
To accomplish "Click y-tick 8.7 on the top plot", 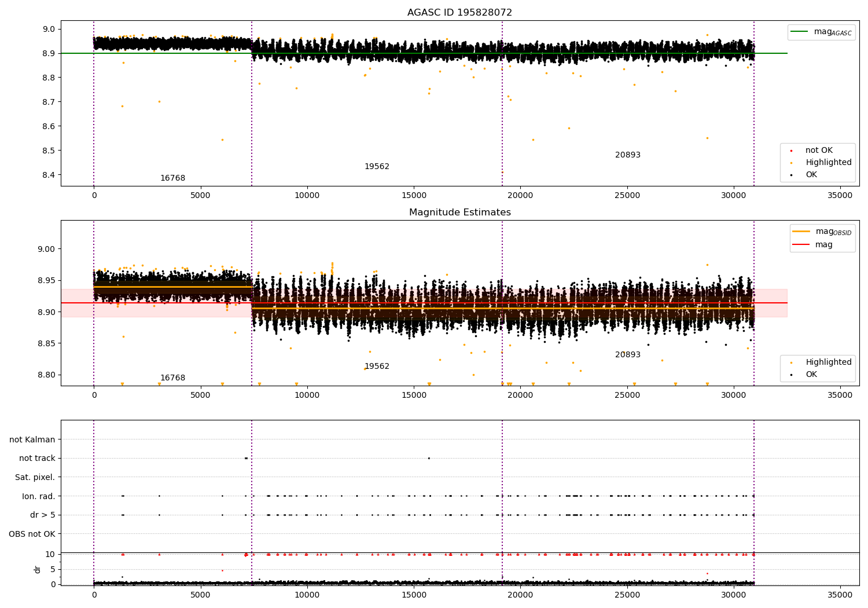I will coord(49,102).
